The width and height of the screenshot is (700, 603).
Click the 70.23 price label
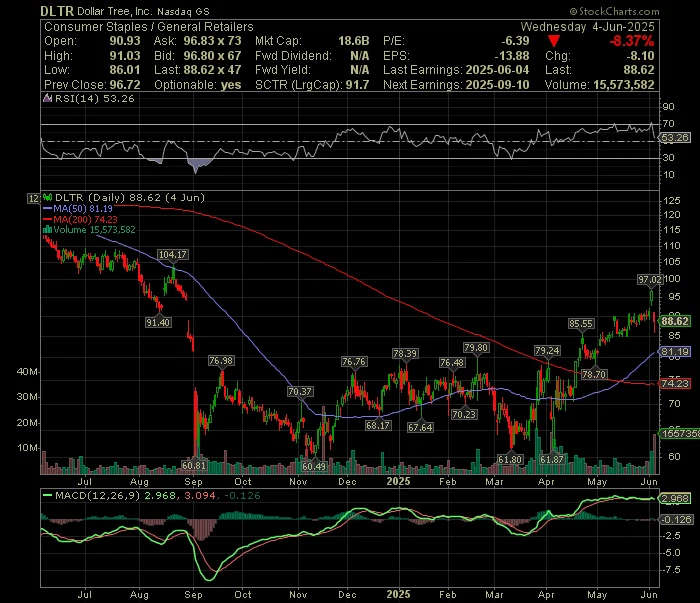[464, 414]
